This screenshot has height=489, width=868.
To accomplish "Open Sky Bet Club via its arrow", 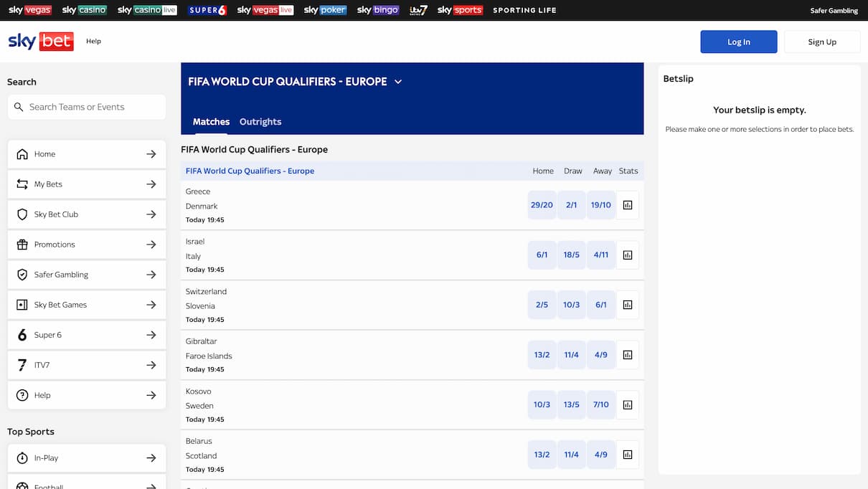I will pos(151,214).
